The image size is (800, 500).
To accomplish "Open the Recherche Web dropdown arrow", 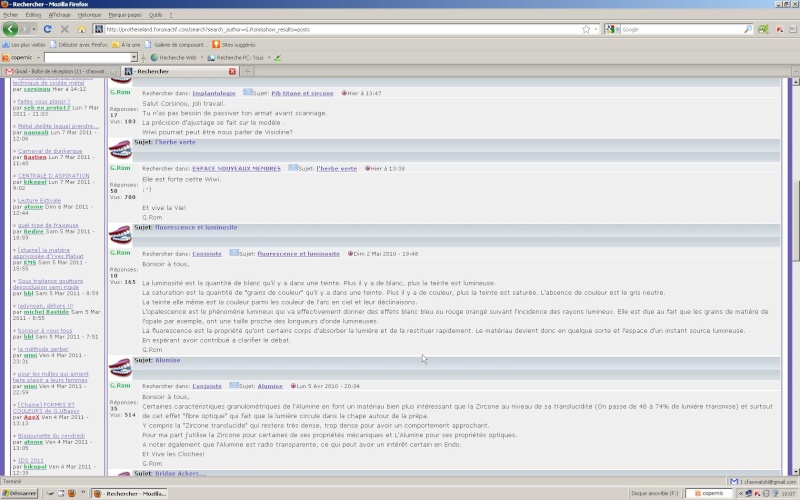I will click(x=202, y=58).
